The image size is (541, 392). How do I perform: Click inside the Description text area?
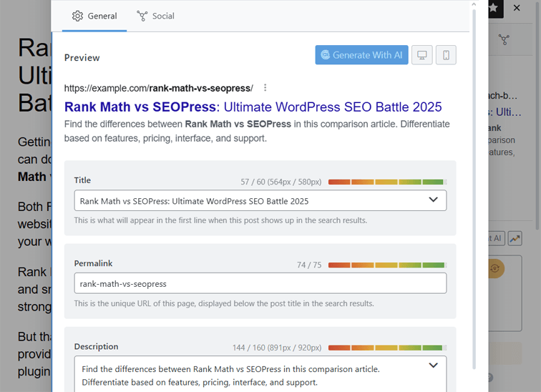coord(260,375)
